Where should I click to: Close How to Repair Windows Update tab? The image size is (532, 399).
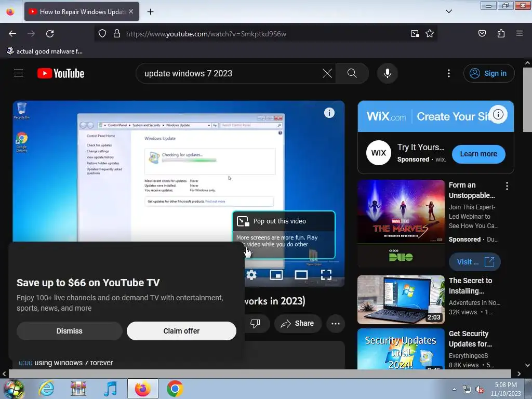click(x=131, y=11)
